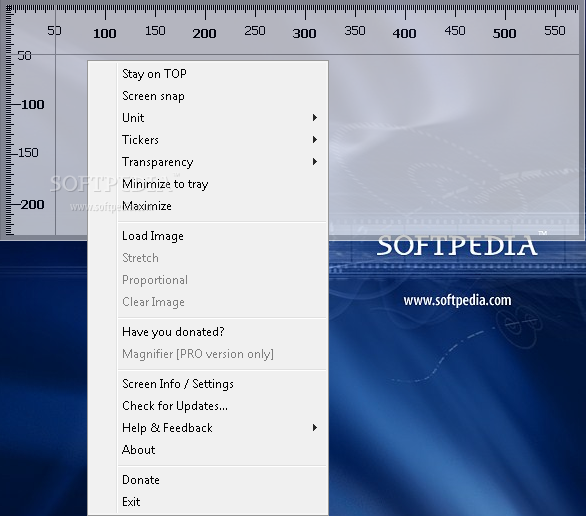Click the ruler origin corner icon
Screen dimensions: 586x516
click(x=9, y=8)
